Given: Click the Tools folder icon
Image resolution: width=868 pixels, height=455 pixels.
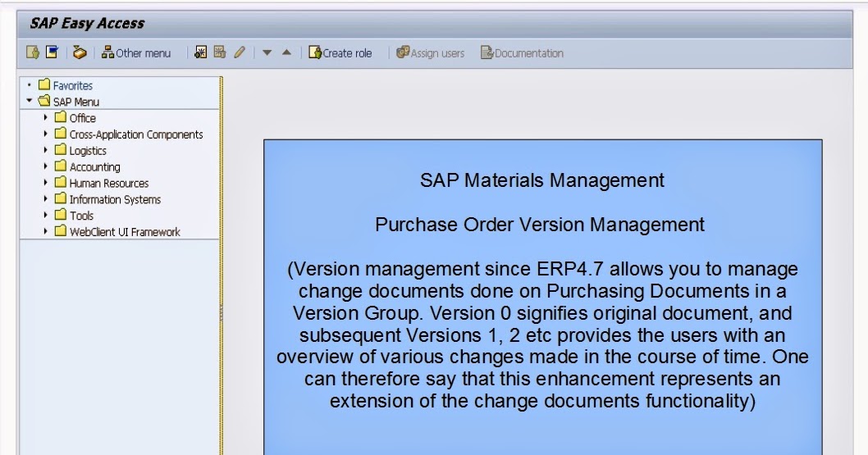Looking at the screenshot, I should point(61,215).
